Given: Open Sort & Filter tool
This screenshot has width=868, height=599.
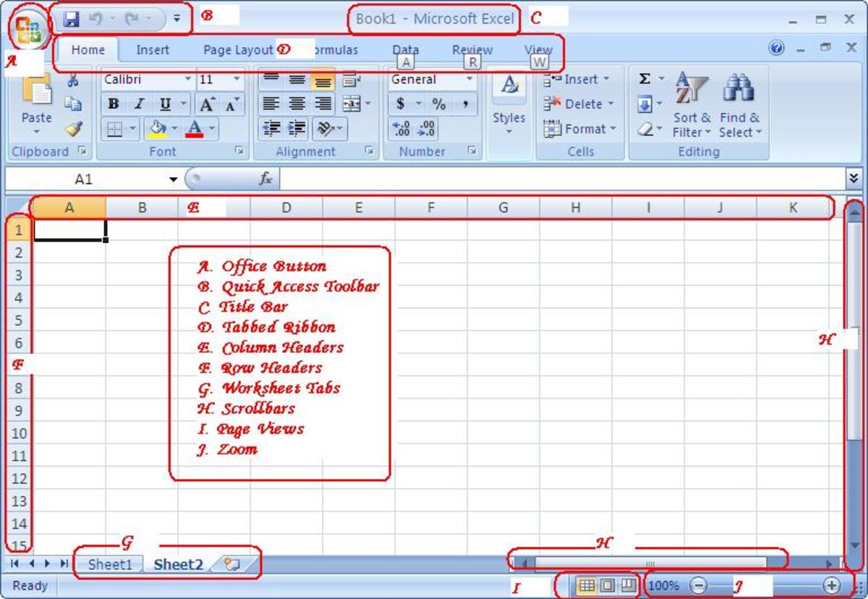Looking at the screenshot, I should tap(692, 105).
